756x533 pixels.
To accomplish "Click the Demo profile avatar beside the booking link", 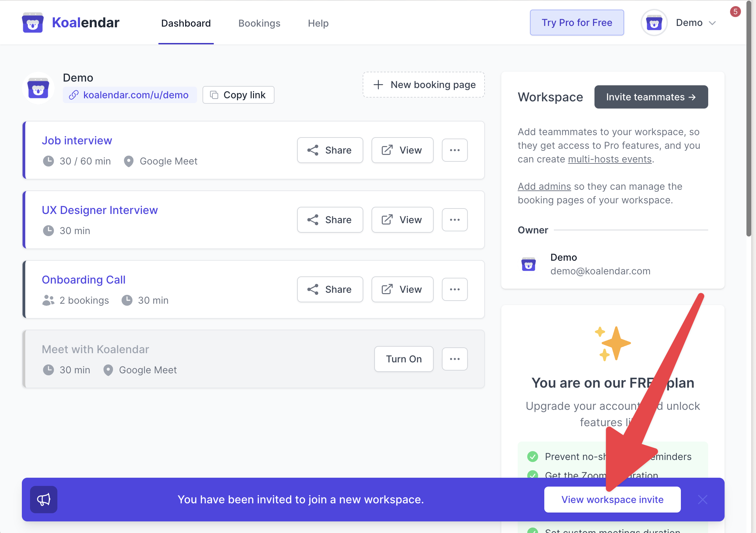I will tap(38, 88).
